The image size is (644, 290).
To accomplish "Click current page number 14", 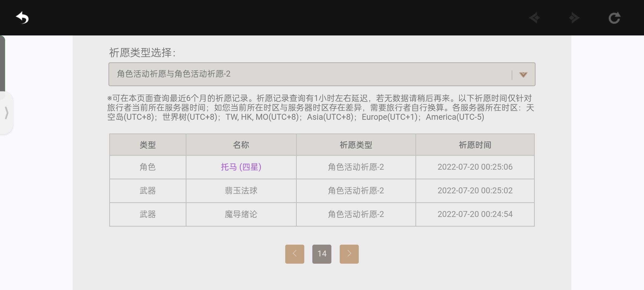I will (x=322, y=254).
